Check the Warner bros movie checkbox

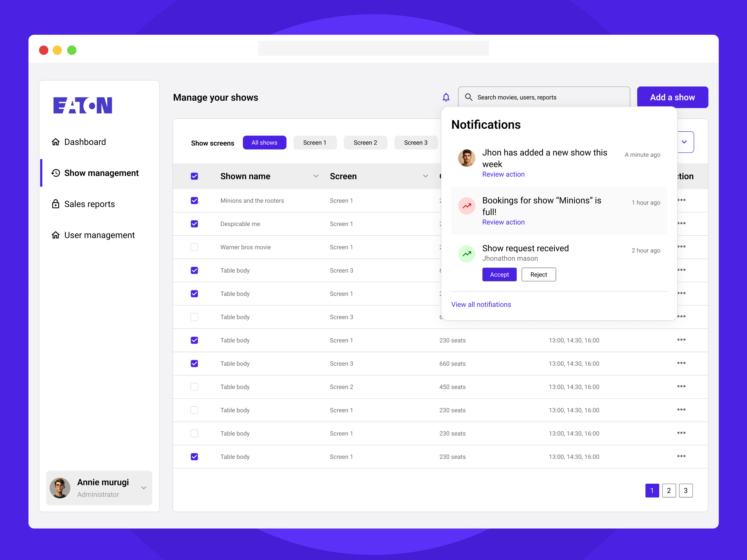coord(194,247)
